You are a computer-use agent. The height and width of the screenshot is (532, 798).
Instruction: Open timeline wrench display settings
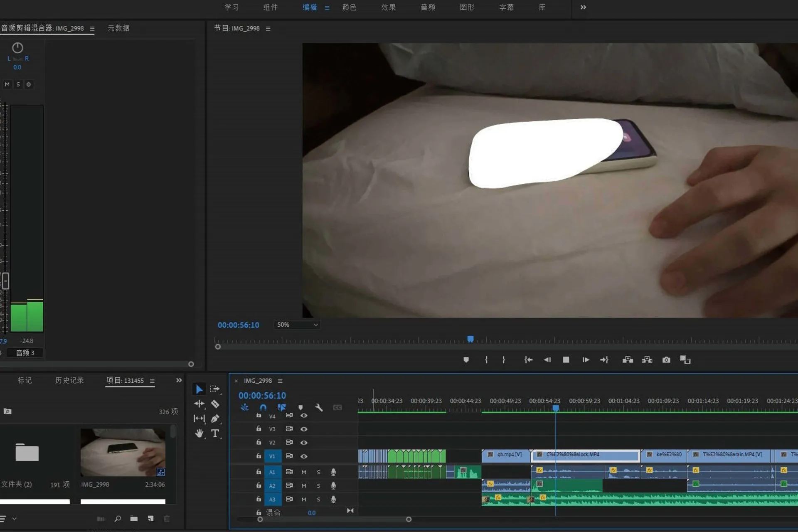coord(319,408)
